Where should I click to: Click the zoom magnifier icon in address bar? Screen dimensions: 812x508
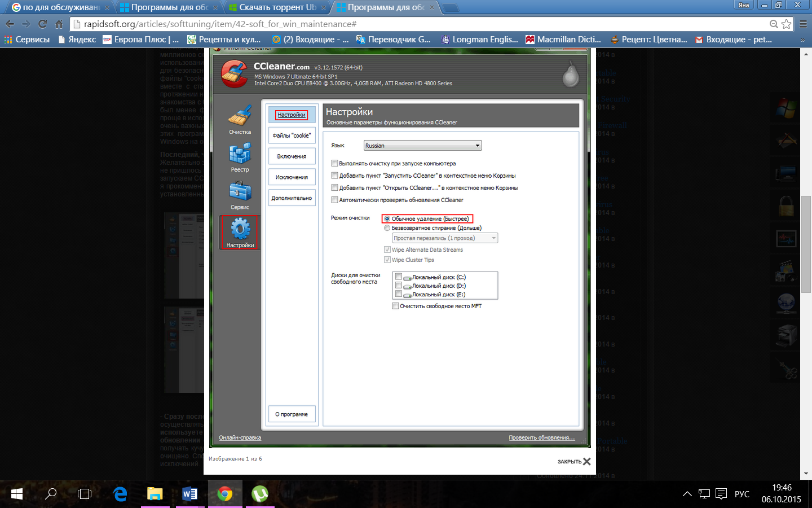click(774, 24)
